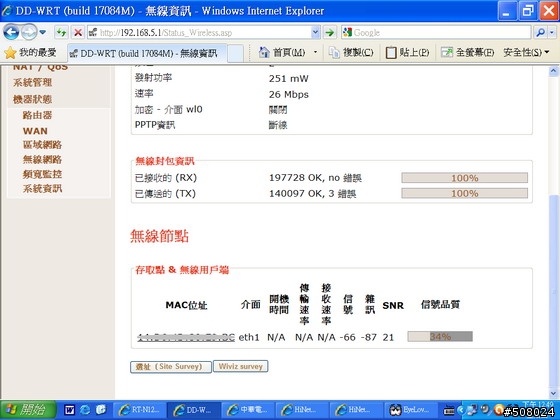Click the 選址 (Site Survey) button
The image size is (560, 420).
tap(171, 367)
